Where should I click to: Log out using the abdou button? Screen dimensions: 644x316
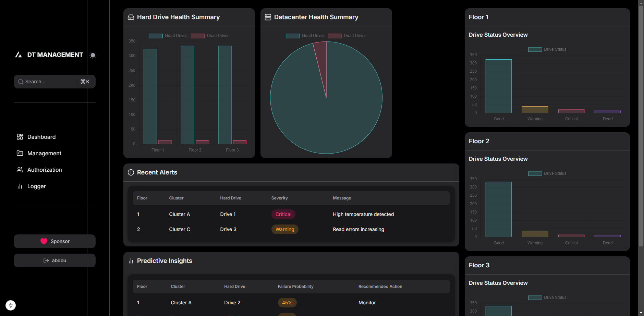pyautogui.click(x=54, y=260)
